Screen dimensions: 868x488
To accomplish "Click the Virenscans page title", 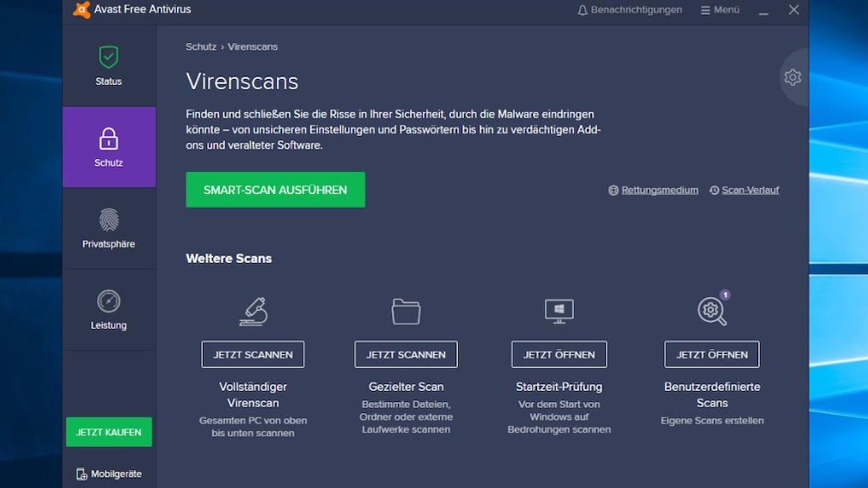I will (241, 82).
